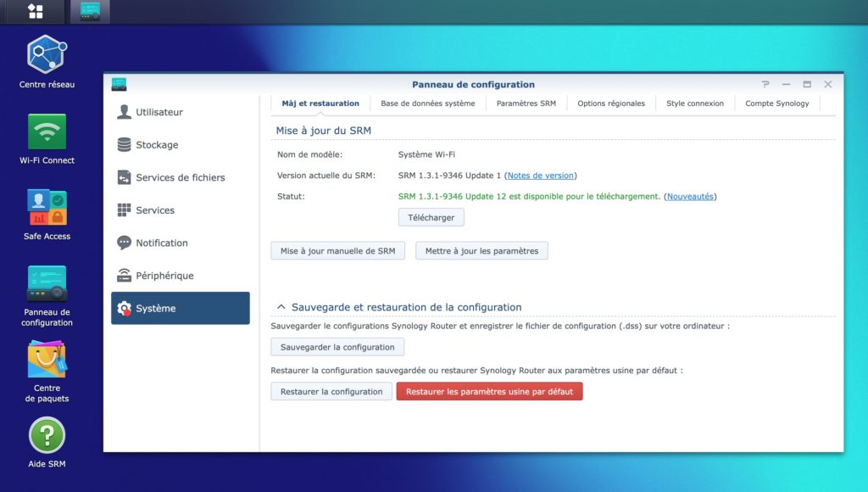Switch to the Paramètres SRM tab
This screenshot has width=868, height=492.
pyautogui.click(x=526, y=103)
